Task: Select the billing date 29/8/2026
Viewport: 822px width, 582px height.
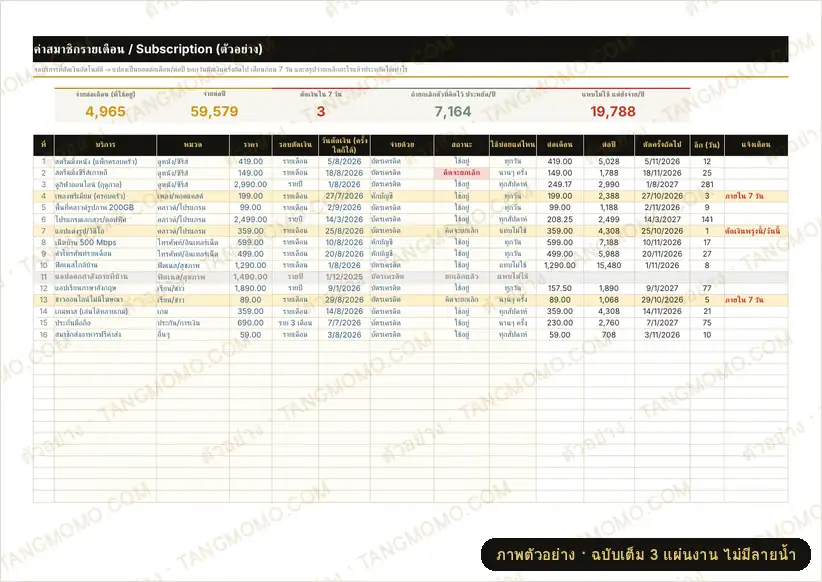Action: [x=344, y=300]
